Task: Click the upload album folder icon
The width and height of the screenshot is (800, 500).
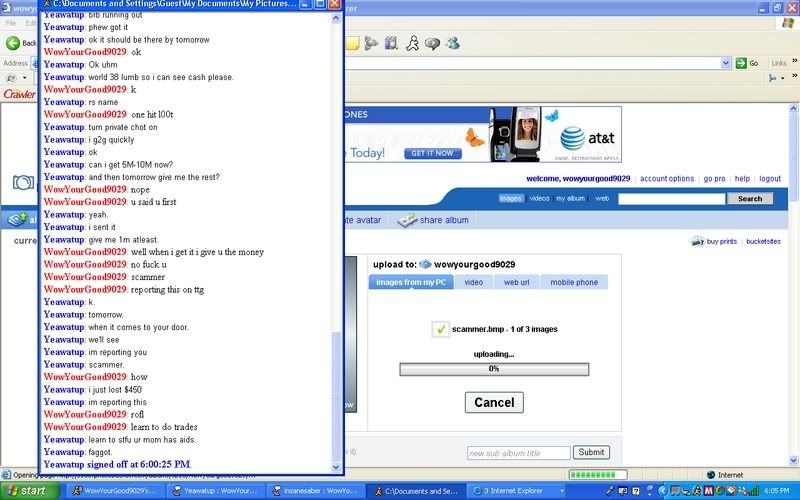Action: point(425,264)
